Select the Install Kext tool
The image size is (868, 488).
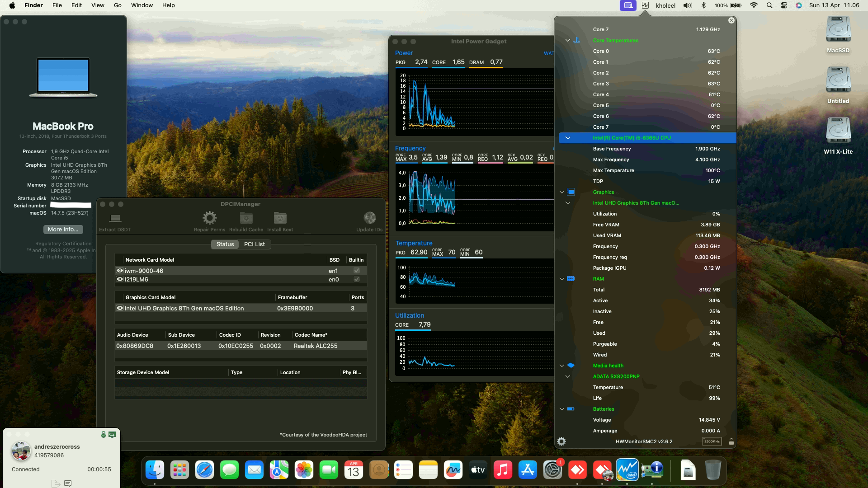(x=280, y=218)
